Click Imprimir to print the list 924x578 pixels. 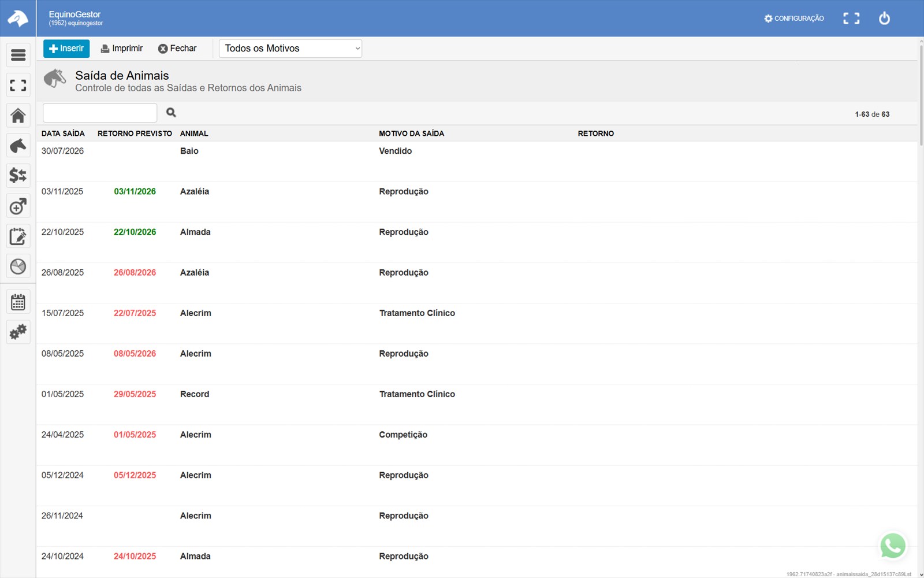coord(122,49)
